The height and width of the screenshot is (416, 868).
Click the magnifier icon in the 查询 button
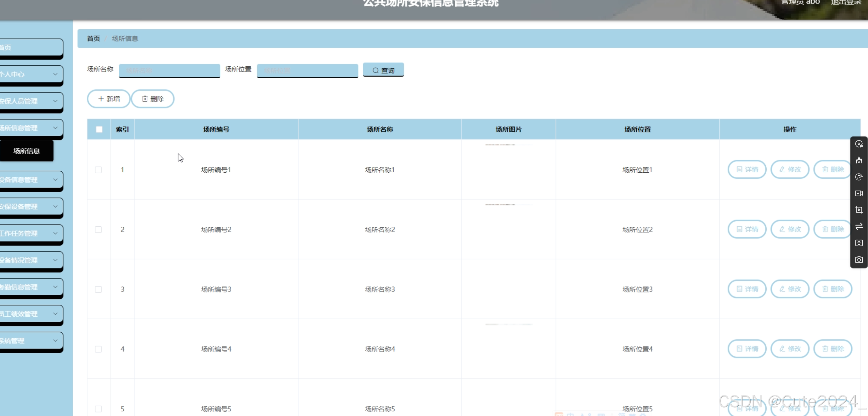(x=375, y=70)
